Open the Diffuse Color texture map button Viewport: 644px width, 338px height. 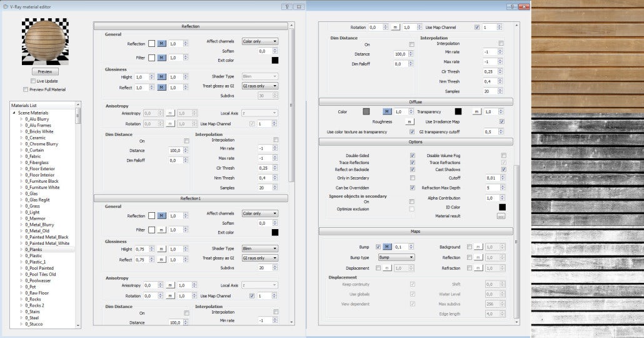pyautogui.click(x=386, y=111)
